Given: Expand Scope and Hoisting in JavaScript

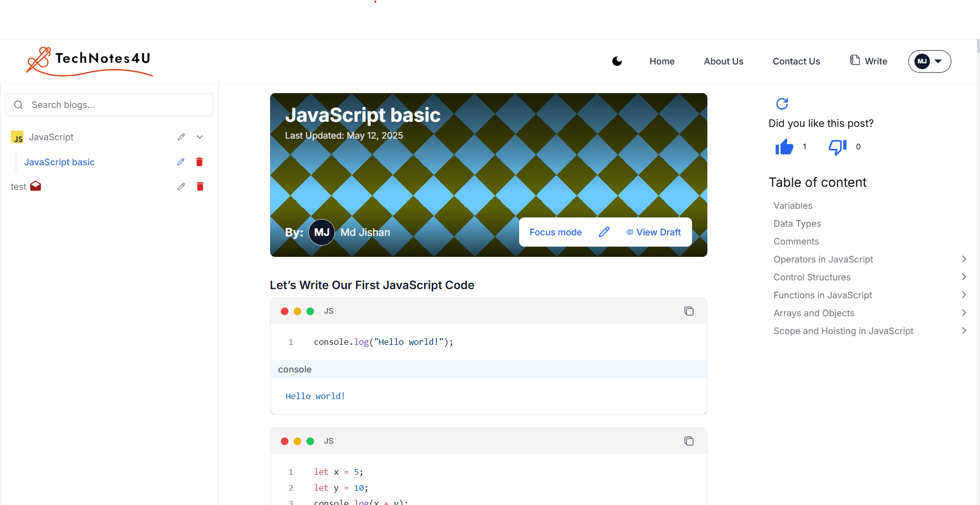Looking at the screenshot, I should (964, 331).
